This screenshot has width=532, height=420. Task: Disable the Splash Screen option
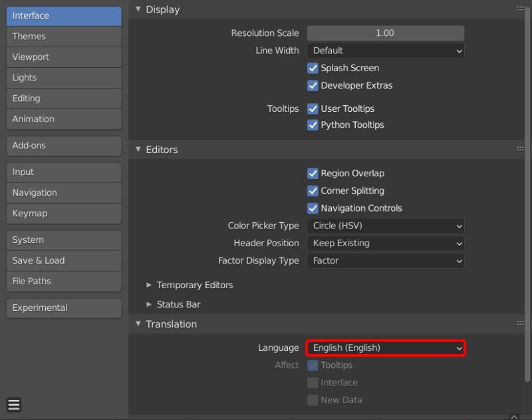point(312,68)
